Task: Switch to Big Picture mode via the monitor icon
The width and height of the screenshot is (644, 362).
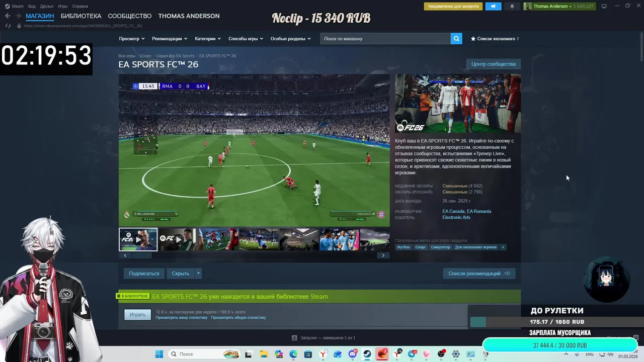Action: [x=604, y=6]
